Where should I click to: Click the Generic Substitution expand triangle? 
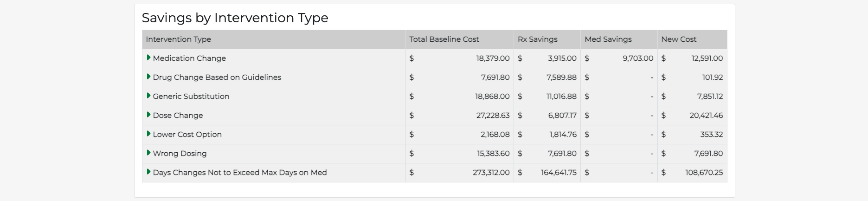coord(148,96)
